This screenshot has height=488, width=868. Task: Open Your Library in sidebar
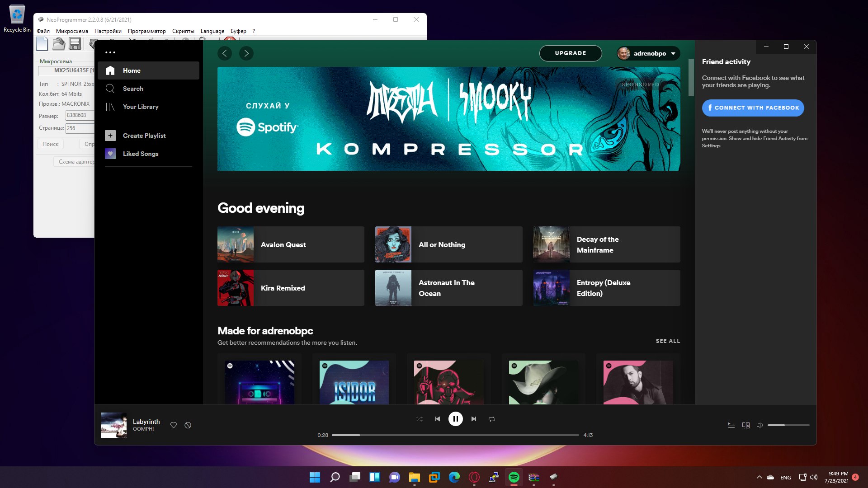click(148, 107)
